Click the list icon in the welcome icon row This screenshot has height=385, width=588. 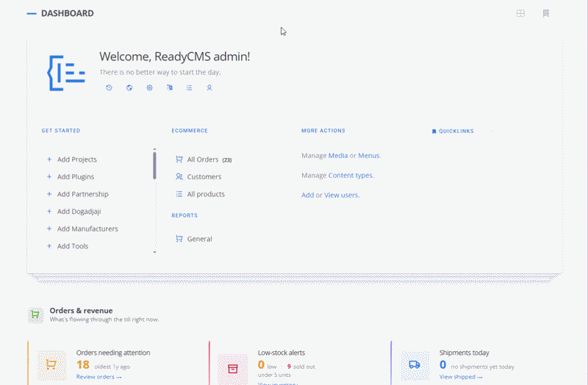[190, 87]
